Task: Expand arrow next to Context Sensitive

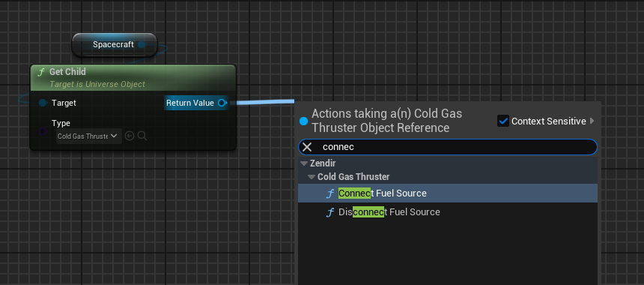Action: point(592,121)
